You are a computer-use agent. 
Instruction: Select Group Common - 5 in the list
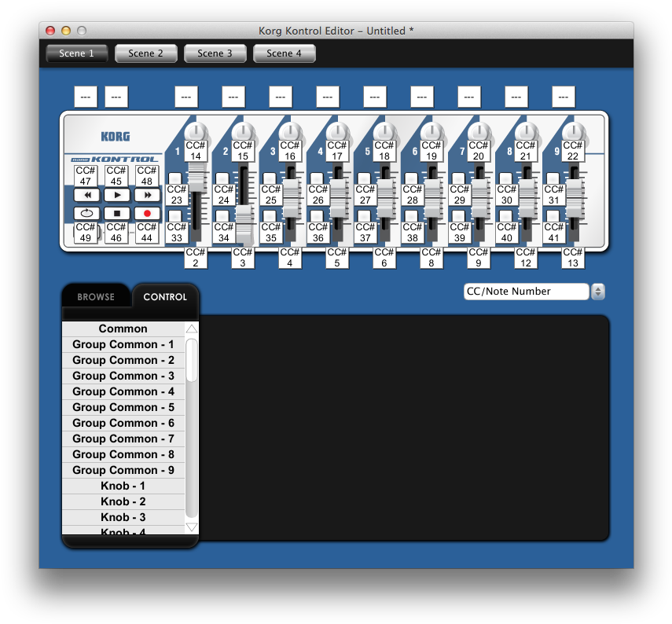123,407
